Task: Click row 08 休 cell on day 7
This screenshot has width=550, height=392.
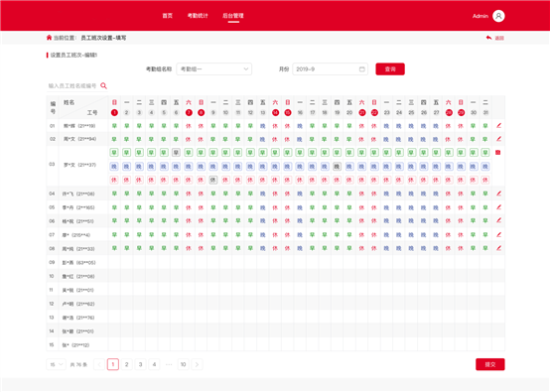Action: click(189, 248)
